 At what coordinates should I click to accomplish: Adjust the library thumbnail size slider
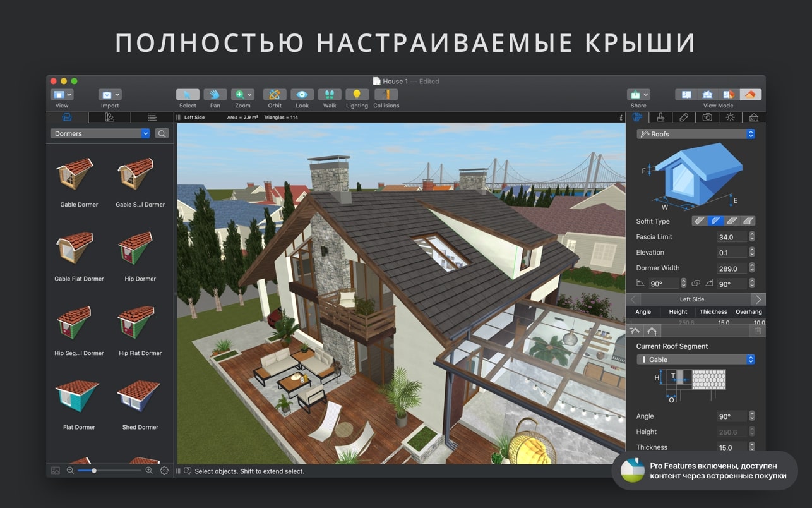[94, 471]
